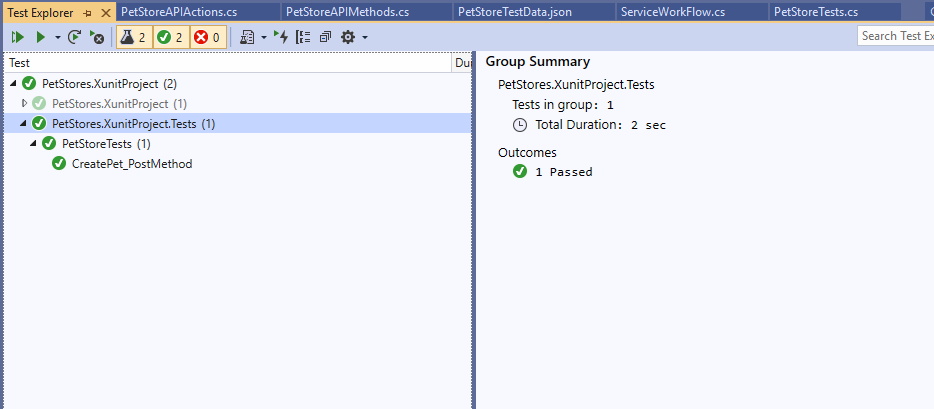Open the PetStoreTestData.json tab
The width and height of the screenshot is (934, 409).
click(515, 12)
